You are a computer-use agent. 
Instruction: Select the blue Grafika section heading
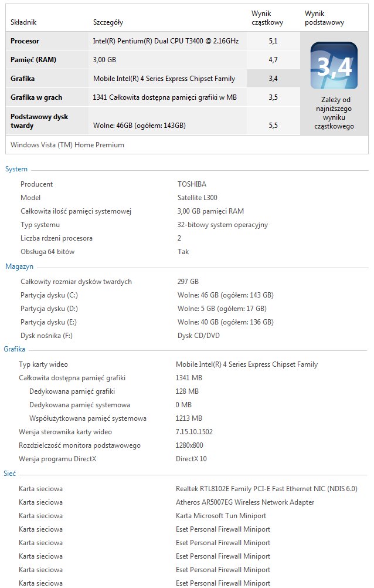pyautogui.click(x=15, y=349)
